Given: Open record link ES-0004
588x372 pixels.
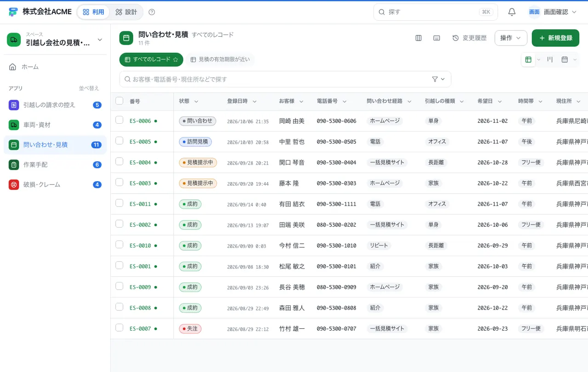Looking at the screenshot, I should click(140, 162).
